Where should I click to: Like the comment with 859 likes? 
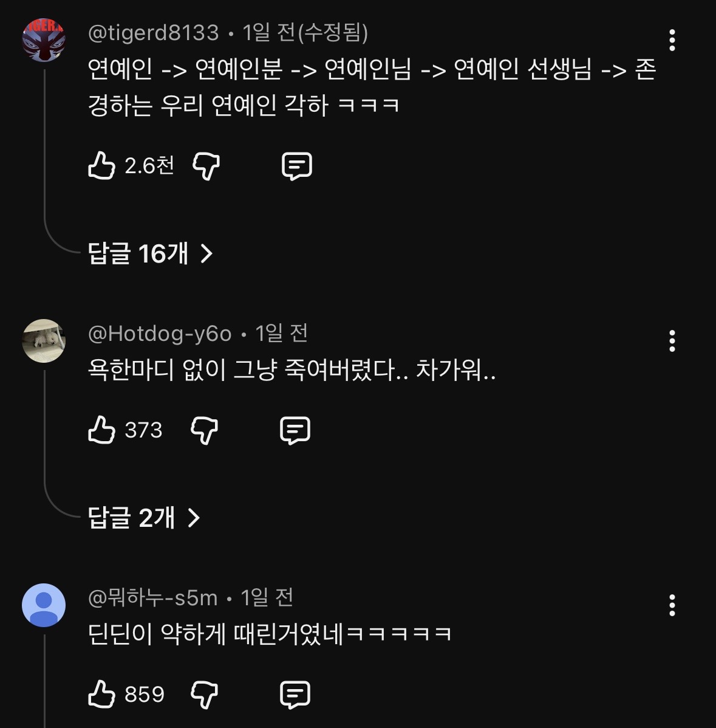pos(101,694)
